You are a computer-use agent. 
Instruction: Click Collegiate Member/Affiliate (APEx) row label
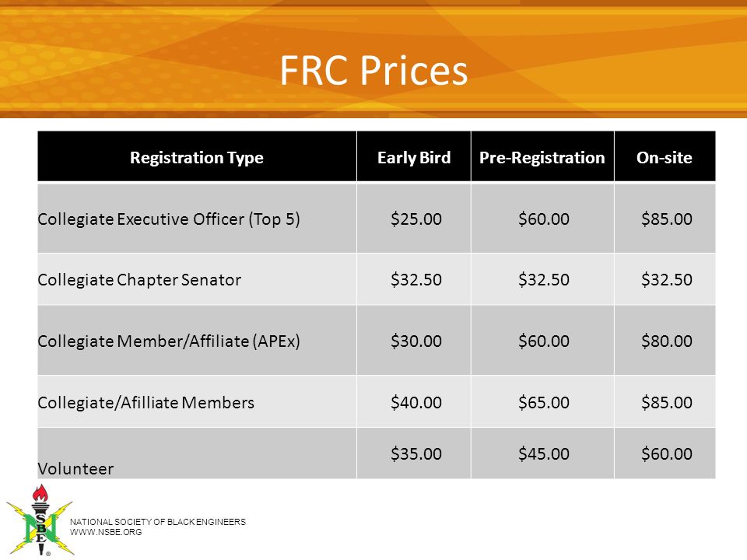pos(169,341)
